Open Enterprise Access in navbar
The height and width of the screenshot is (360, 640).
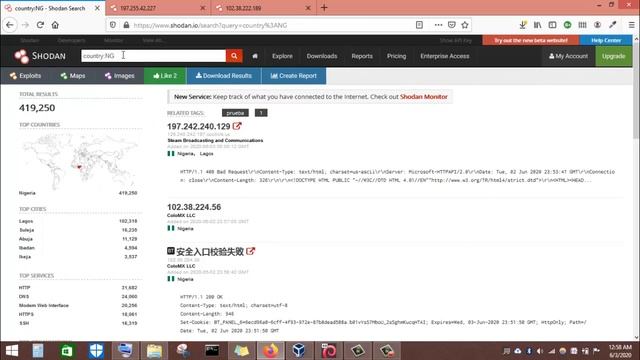445,56
